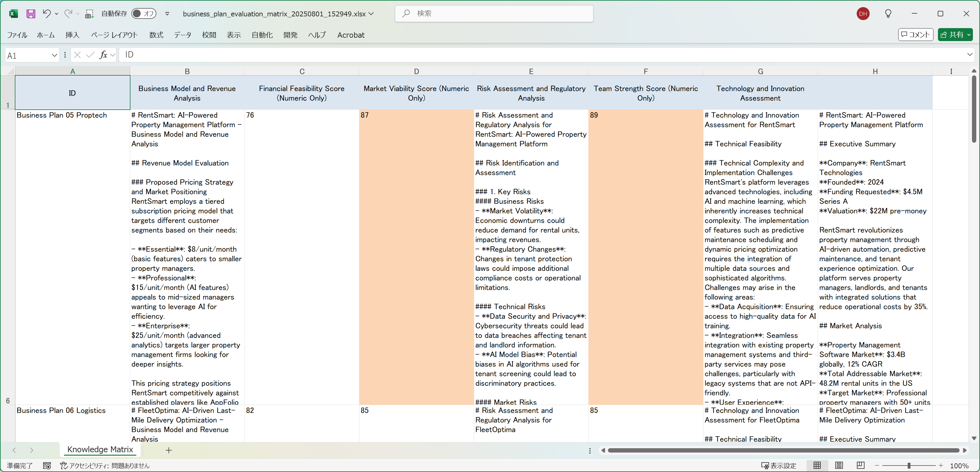
Task: Click in the 検索 search box
Action: [494, 14]
